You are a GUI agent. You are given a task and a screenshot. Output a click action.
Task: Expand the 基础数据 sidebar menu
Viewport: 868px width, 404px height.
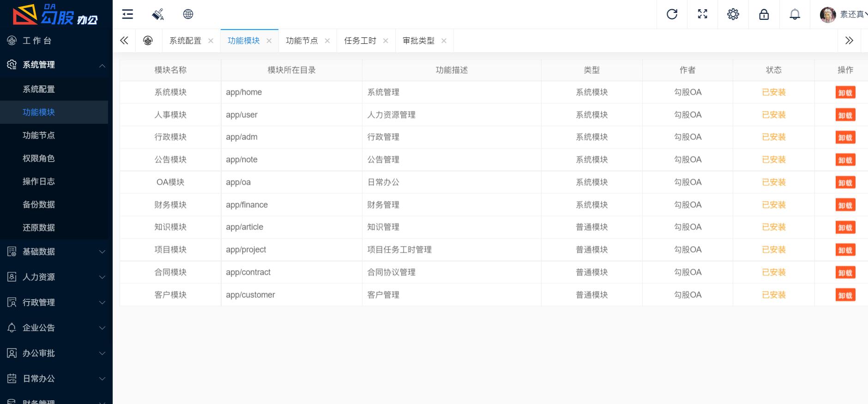pyautogui.click(x=55, y=252)
